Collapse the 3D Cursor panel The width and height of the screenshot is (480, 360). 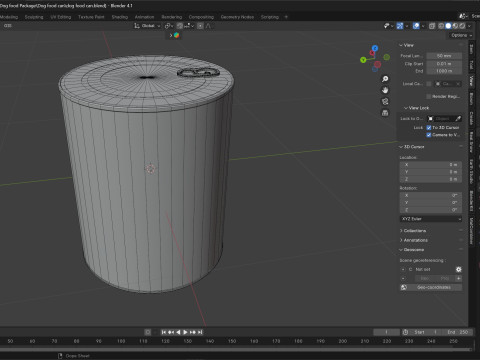click(412, 147)
